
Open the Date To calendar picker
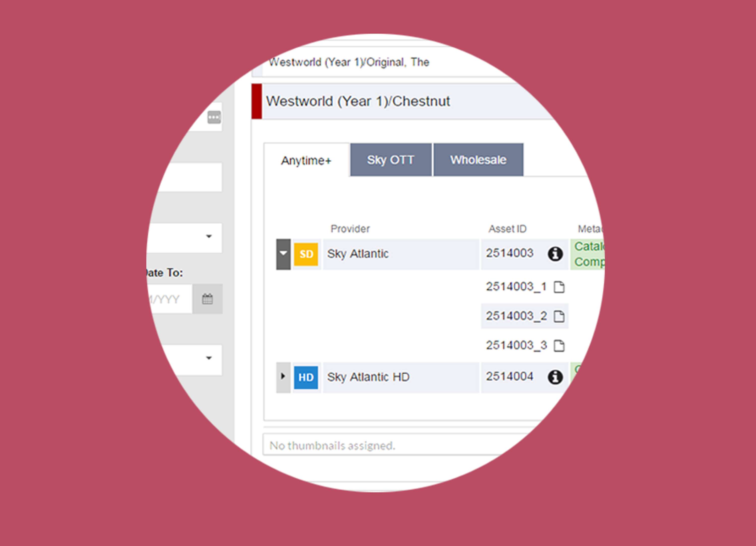pyautogui.click(x=207, y=299)
